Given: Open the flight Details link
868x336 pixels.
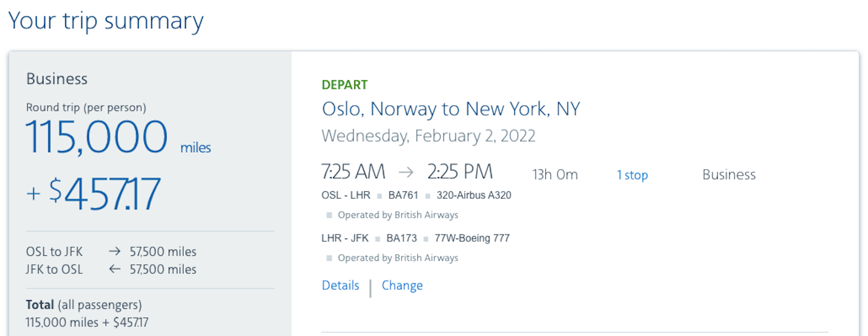Looking at the screenshot, I should click(340, 286).
